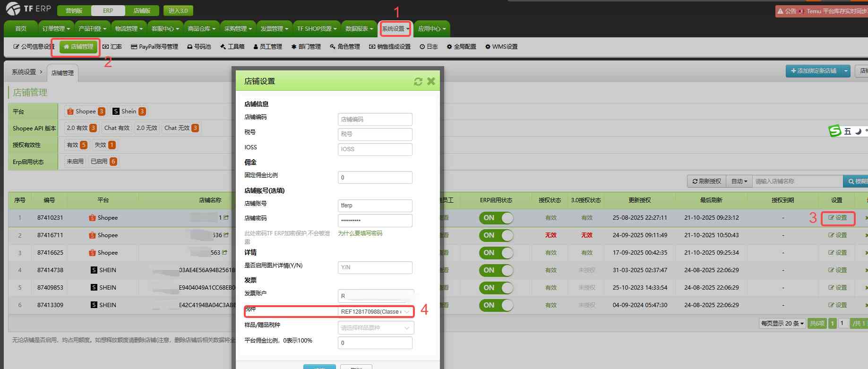This screenshot has height=369, width=868.
Task: Filter by Shein platform
Action: (129, 112)
